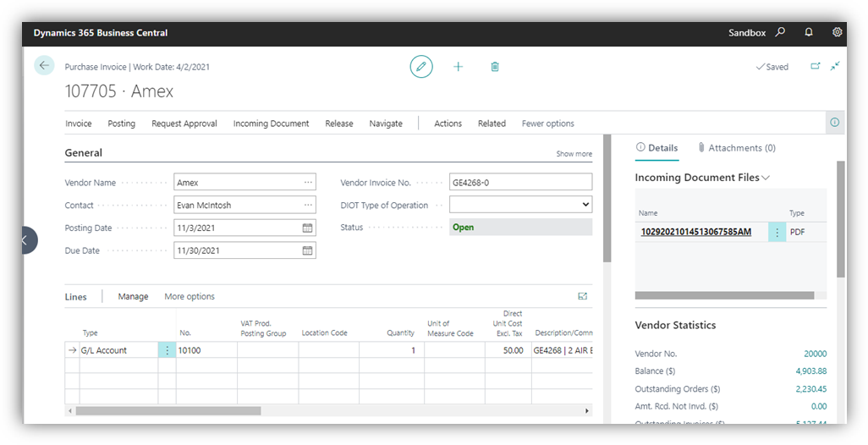
Task: Go back using the back arrow
Action: [x=44, y=65]
